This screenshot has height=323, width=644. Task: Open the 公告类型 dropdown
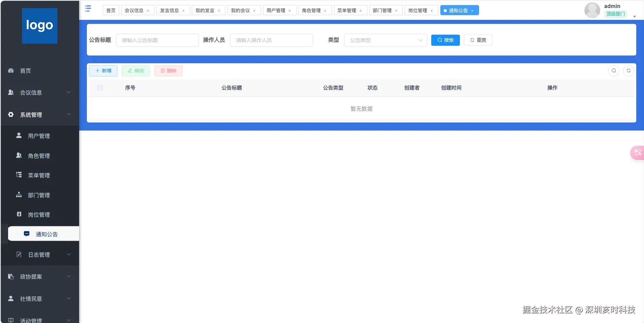[385, 40]
